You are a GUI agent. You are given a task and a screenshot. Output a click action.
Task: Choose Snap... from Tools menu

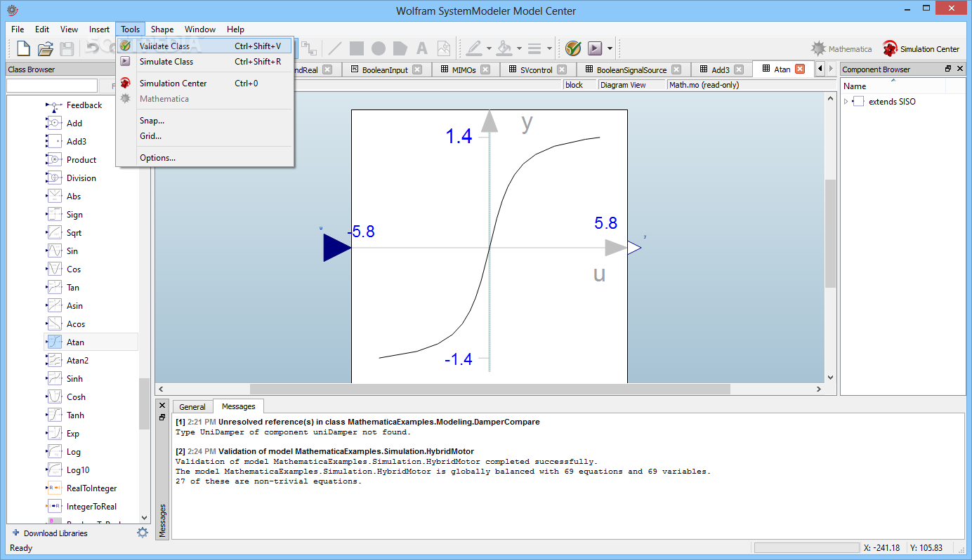[204, 121]
